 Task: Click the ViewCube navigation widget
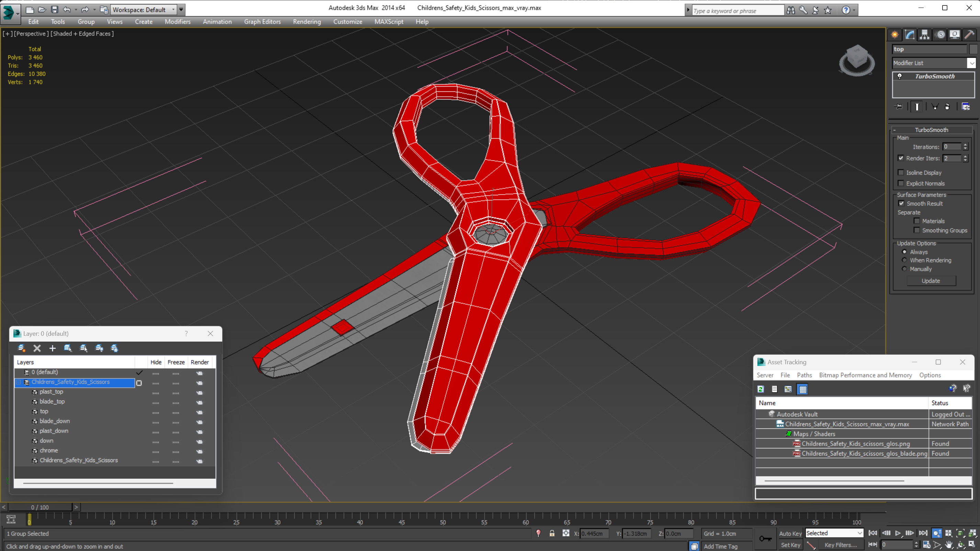pos(856,60)
